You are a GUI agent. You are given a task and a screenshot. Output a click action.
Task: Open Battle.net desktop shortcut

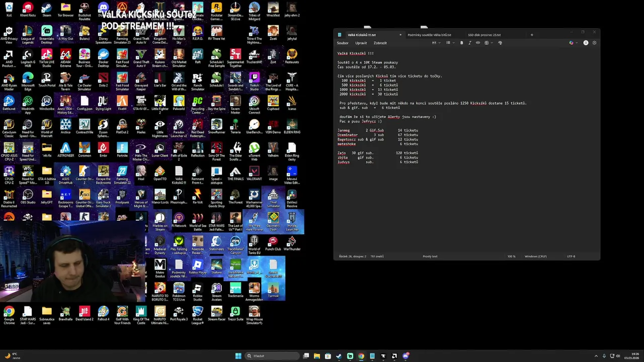click(x=9, y=104)
